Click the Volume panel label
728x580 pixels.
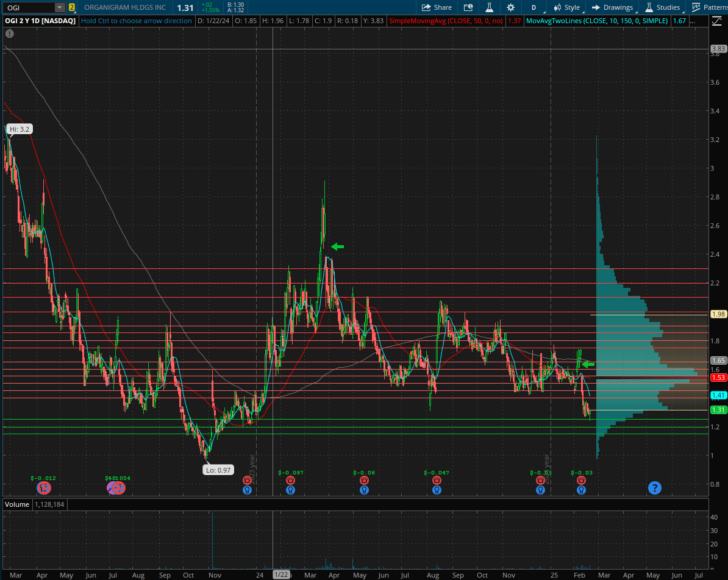pos(16,504)
